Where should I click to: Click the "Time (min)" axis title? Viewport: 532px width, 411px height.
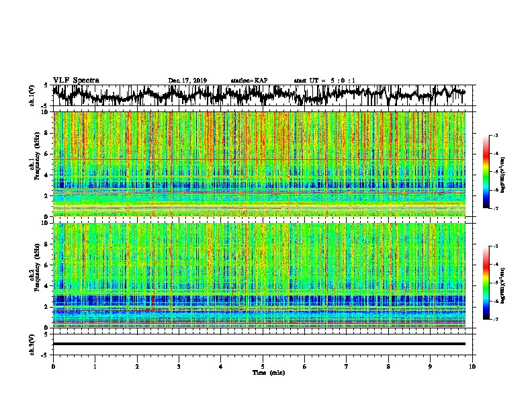(x=269, y=373)
